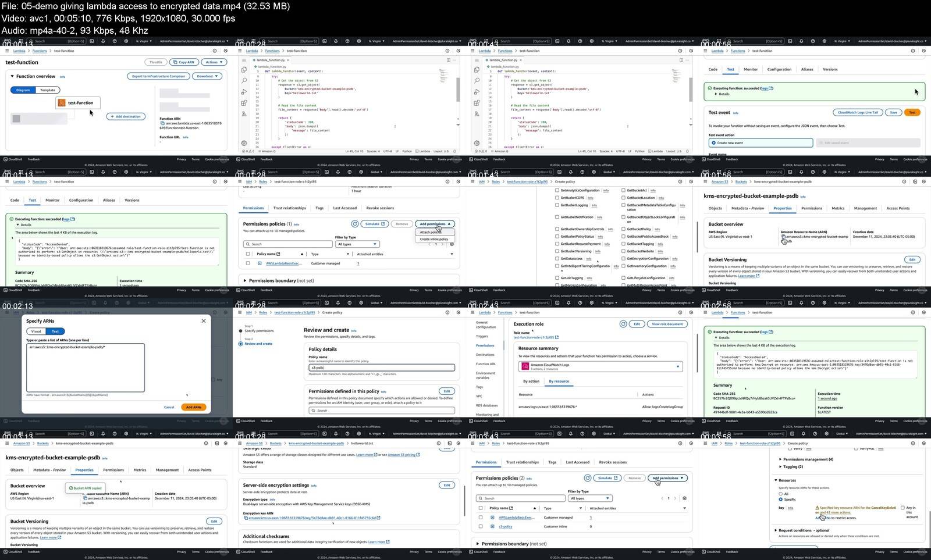Close lambda_function.py tab in the 00:00:28 frame
The image size is (931, 560).
pos(287,60)
